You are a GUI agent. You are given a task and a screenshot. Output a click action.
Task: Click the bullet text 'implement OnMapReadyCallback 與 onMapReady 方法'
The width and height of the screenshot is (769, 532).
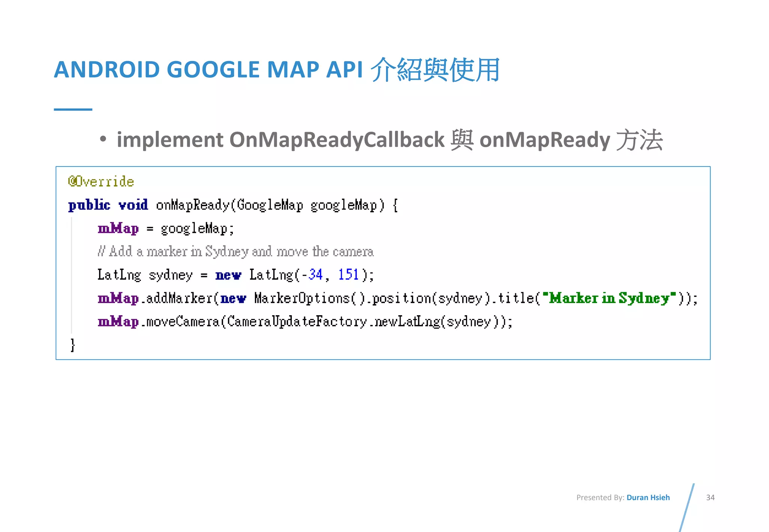coord(390,140)
